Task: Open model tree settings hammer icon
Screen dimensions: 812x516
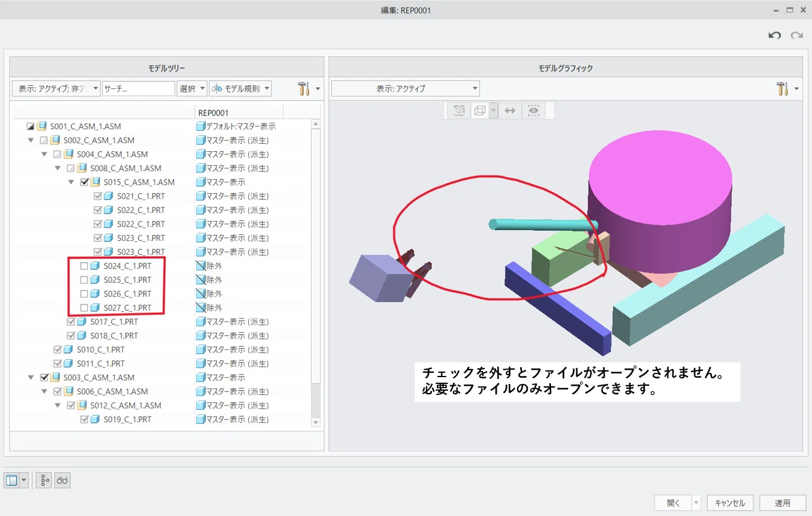Action: click(x=303, y=88)
